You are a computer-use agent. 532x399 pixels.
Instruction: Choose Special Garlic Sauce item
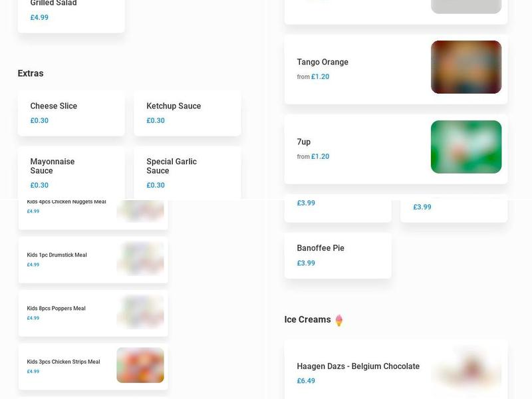coord(188,173)
